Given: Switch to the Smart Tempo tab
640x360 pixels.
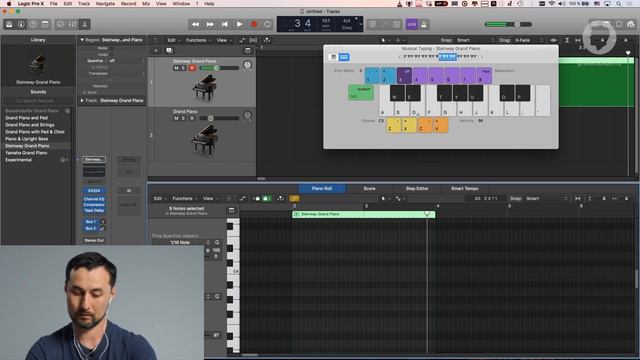Looking at the screenshot, I should [x=464, y=189].
